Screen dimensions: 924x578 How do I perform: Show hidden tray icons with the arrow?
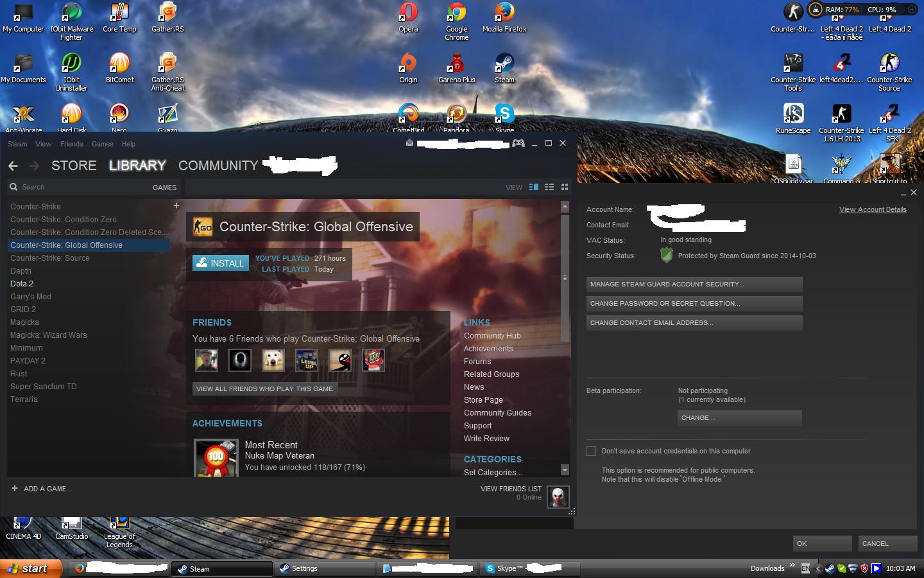click(818, 568)
